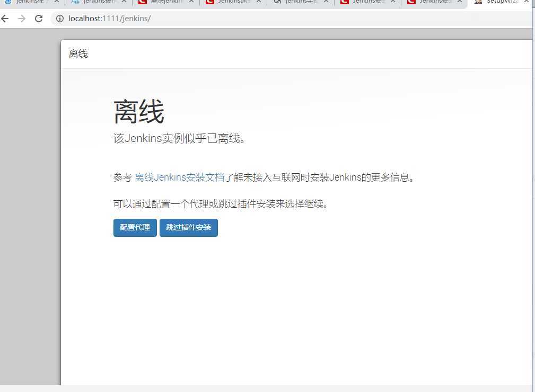Image resolution: width=535 pixels, height=392 pixels.
Task: Click the 跳过插件安装 button
Action: coord(189,227)
